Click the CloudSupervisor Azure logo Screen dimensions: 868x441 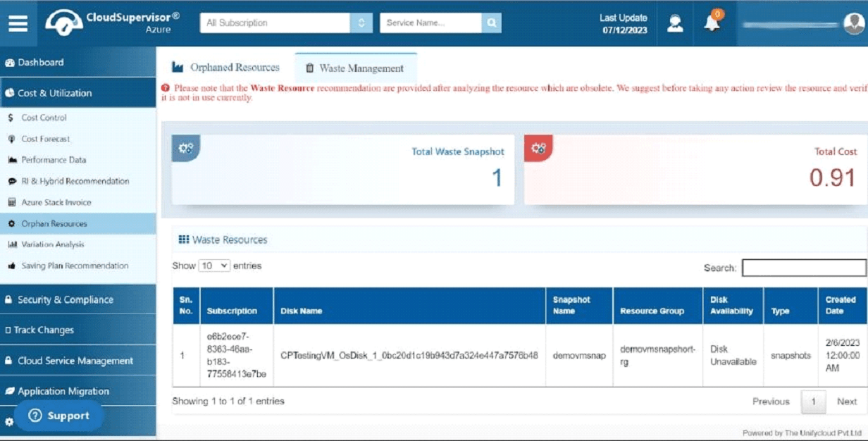(x=112, y=23)
